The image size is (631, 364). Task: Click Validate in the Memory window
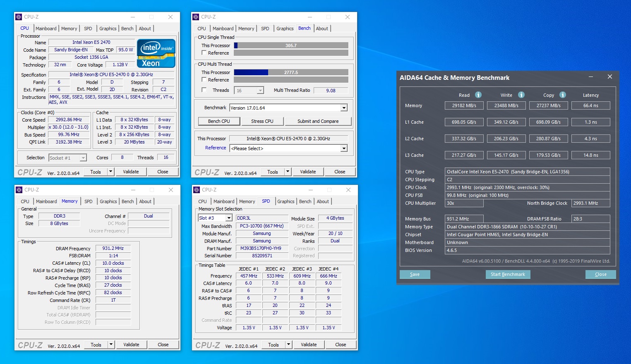tap(131, 345)
